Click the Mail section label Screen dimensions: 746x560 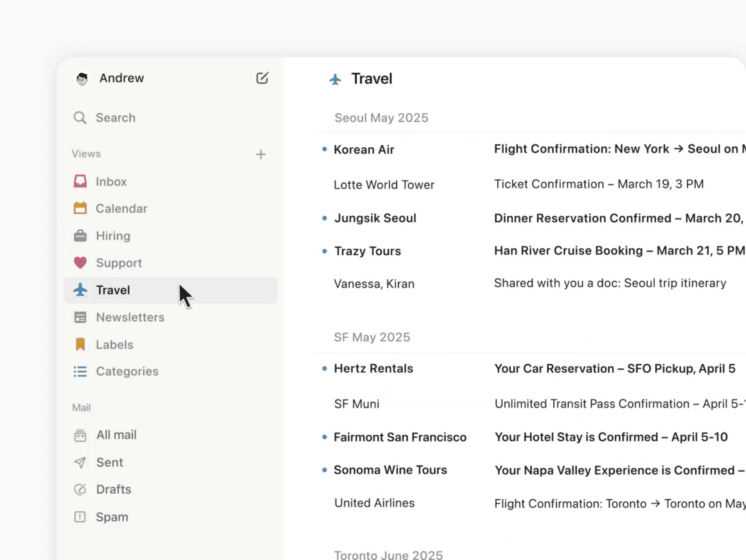tap(81, 407)
